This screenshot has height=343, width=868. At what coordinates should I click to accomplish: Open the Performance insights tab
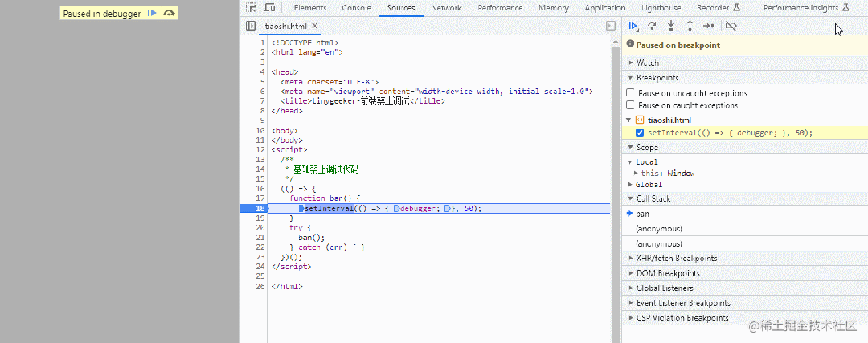tap(805, 8)
